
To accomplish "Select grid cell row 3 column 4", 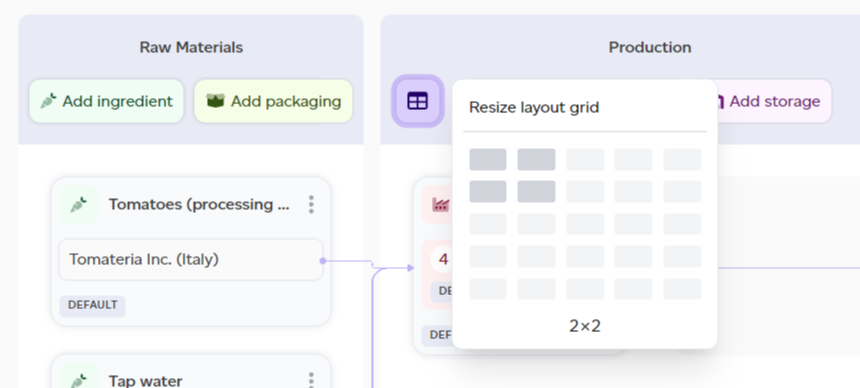I will coord(633,224).
